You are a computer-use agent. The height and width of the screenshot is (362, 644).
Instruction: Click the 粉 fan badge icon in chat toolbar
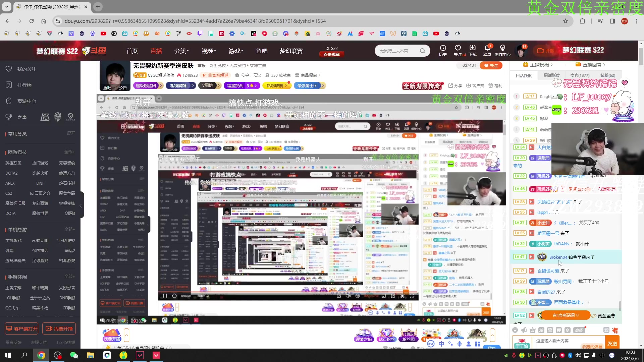tap(541, 330)
